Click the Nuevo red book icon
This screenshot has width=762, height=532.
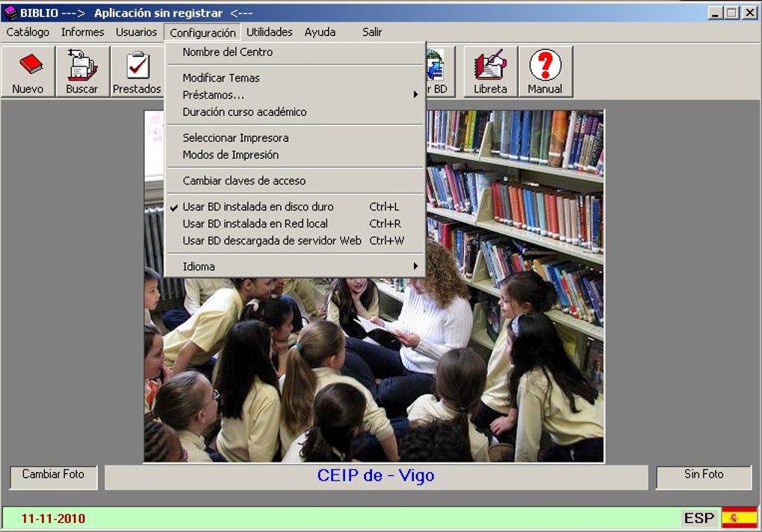coord(28,65)
